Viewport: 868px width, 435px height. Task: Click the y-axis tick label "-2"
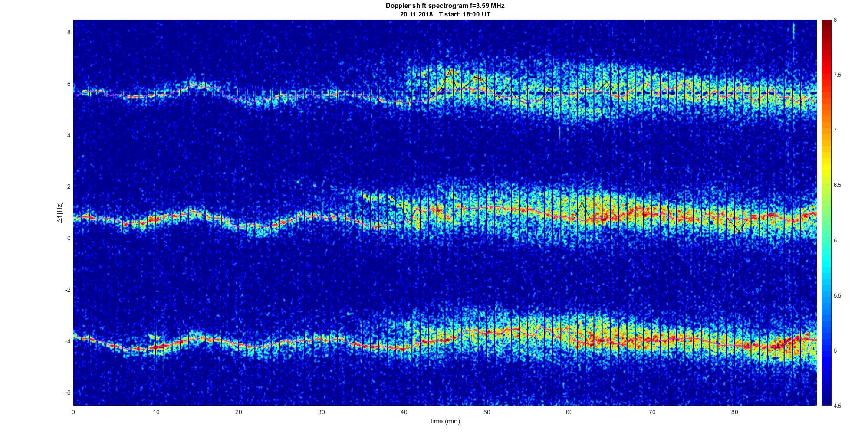click(68, 290)
